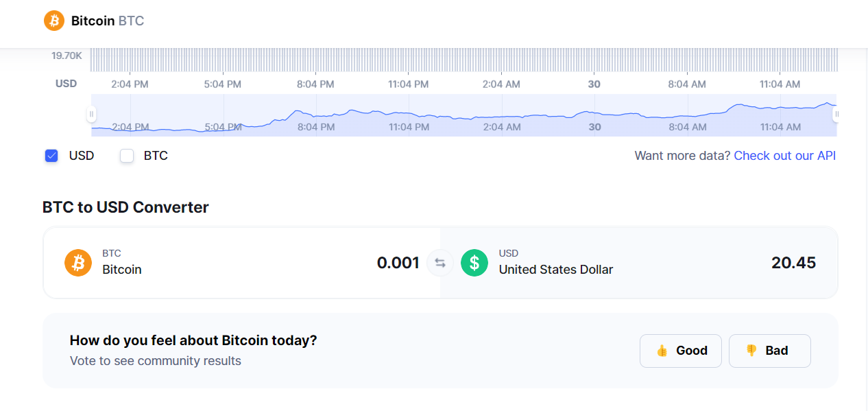Click the 8:04 PM timeline label
This screenshot has width=868, height=411.
tap(315, 84)
